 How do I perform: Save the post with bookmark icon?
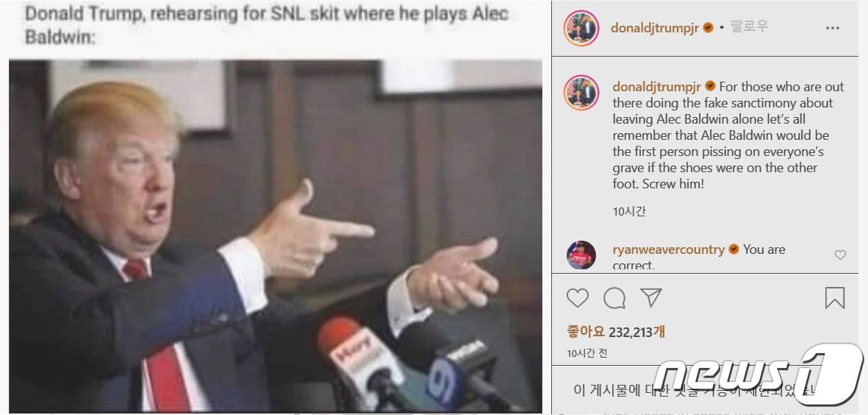pos(835,298)
